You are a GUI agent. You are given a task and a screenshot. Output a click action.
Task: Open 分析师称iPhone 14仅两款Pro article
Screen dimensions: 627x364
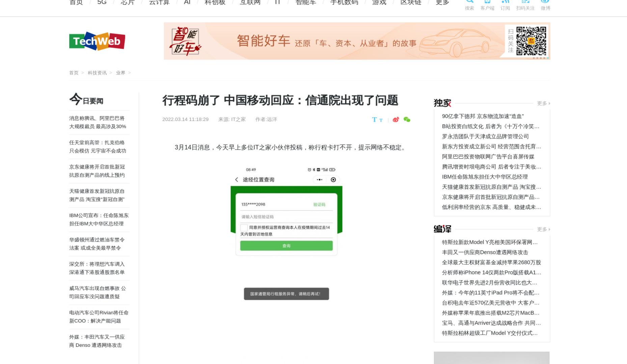[x=491, y=273]
